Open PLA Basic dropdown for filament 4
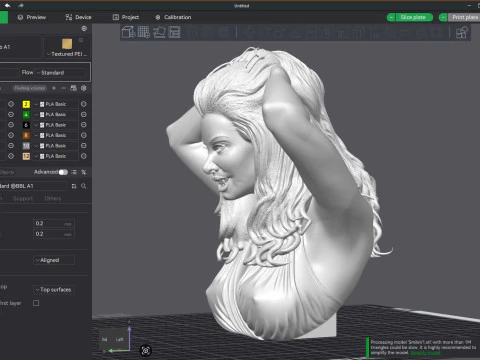 [x=55, y=115]
